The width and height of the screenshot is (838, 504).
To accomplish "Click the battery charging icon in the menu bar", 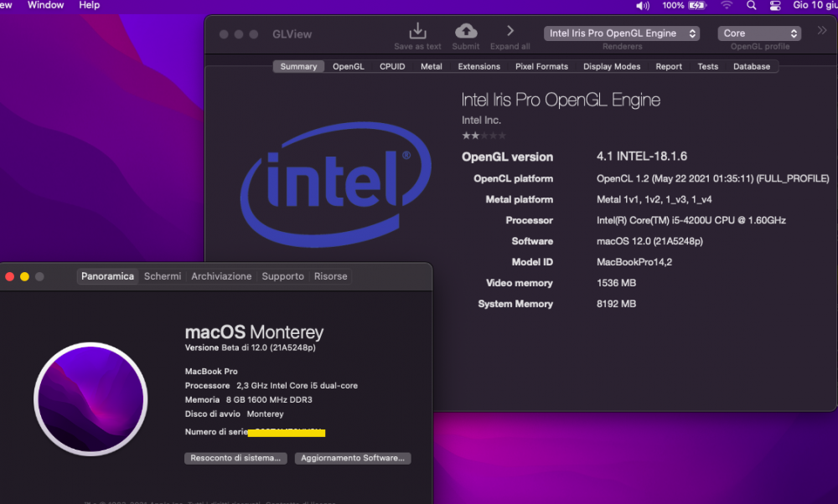I will [697, 5].
